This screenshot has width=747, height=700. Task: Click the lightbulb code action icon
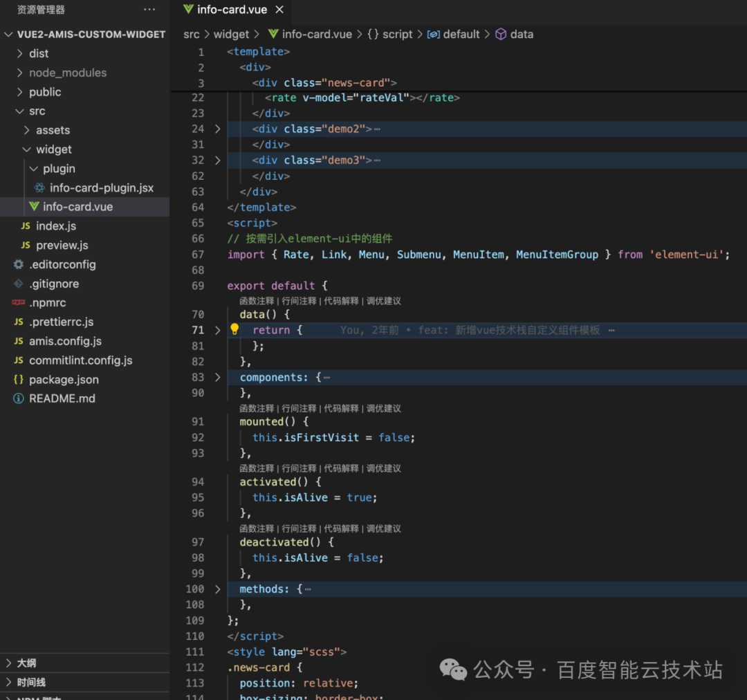(x=234, y=329)
